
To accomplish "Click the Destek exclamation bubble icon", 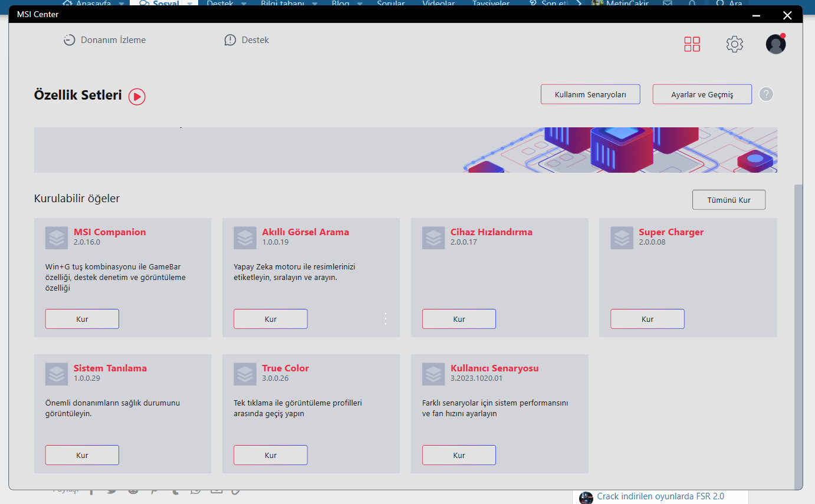I will coord(230,40).
